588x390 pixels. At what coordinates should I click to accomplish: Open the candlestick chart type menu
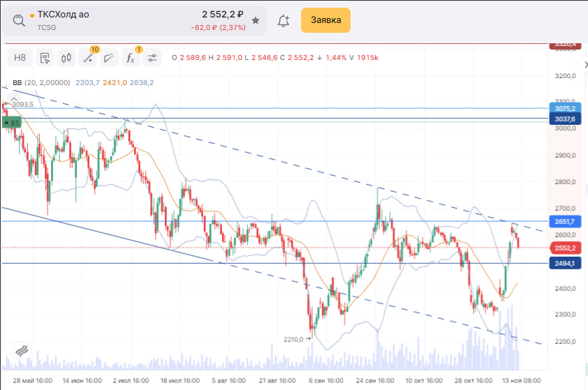[x=66, y=58]
